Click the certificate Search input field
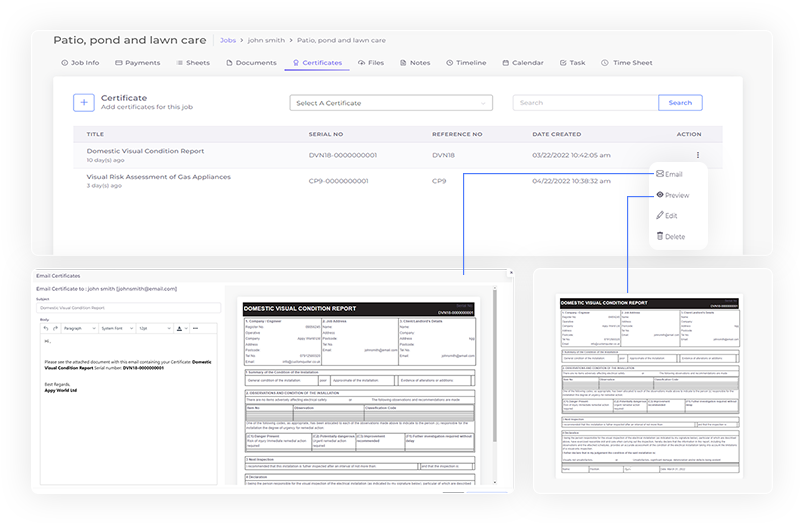Screen dimensions: 800x523 (x=585, y=103)
